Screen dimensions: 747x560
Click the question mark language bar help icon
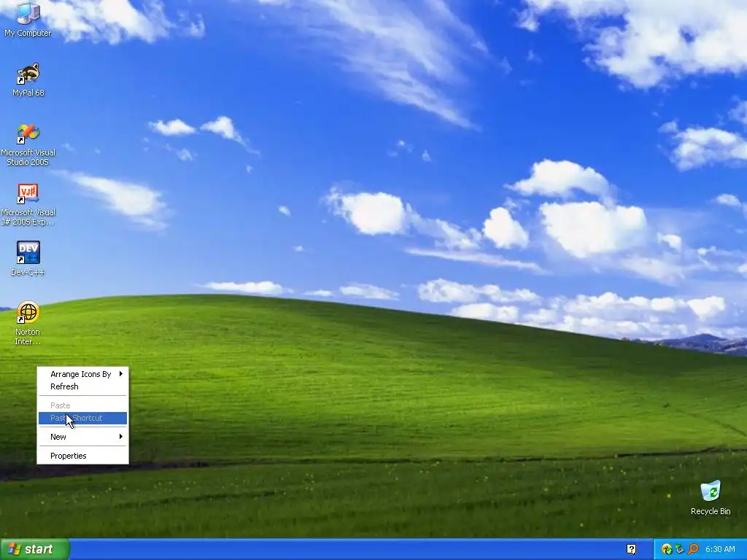(x=631, y=549)
